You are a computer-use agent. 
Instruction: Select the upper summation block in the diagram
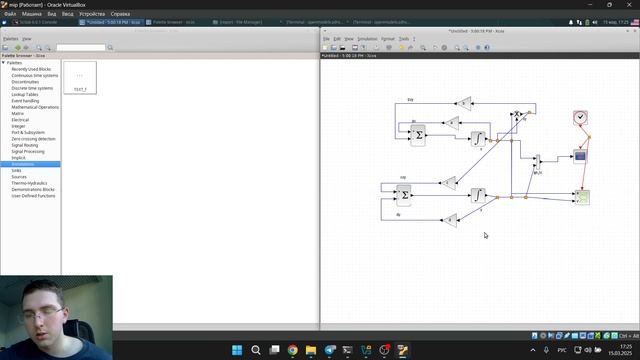coord(418,136)
